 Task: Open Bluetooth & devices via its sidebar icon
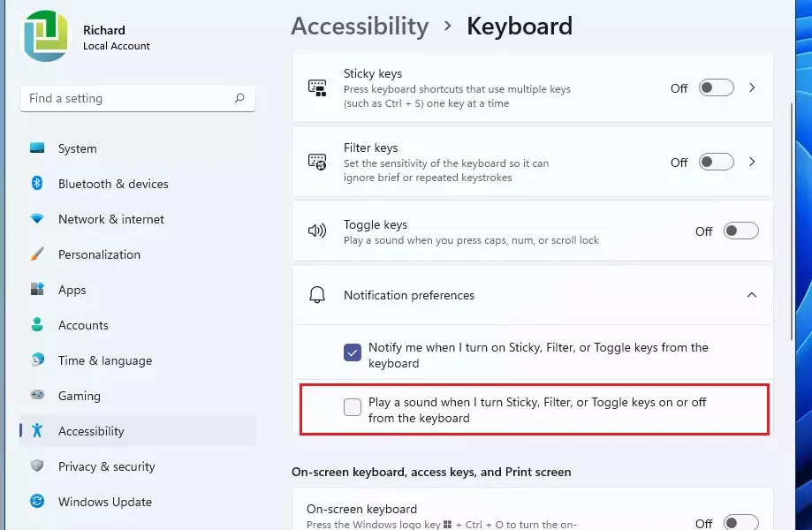coord(36,184)
